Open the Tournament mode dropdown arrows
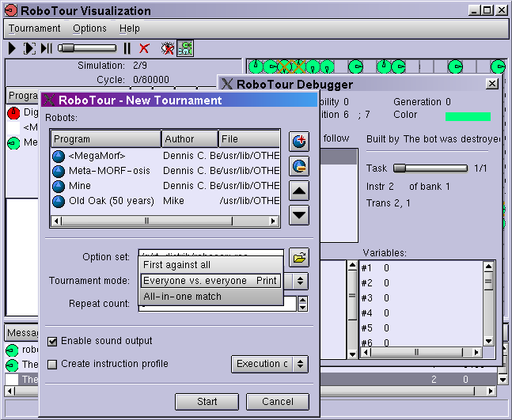512x420 pixels. [300, 281]
